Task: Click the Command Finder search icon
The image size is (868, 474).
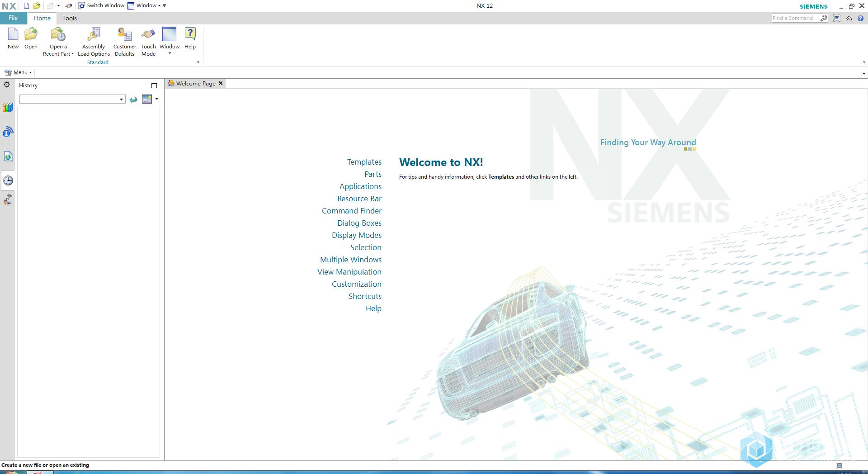Action: (x=824, y=18)
